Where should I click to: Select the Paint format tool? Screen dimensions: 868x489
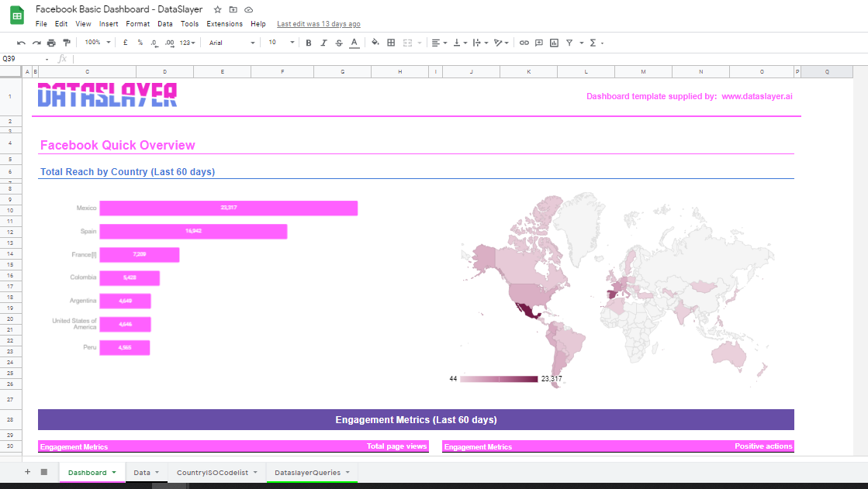click(66, 43)
